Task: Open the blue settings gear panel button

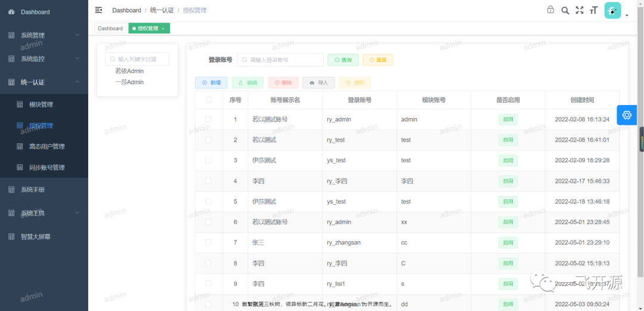Action: pyautogui.click(x=627, y=115)
